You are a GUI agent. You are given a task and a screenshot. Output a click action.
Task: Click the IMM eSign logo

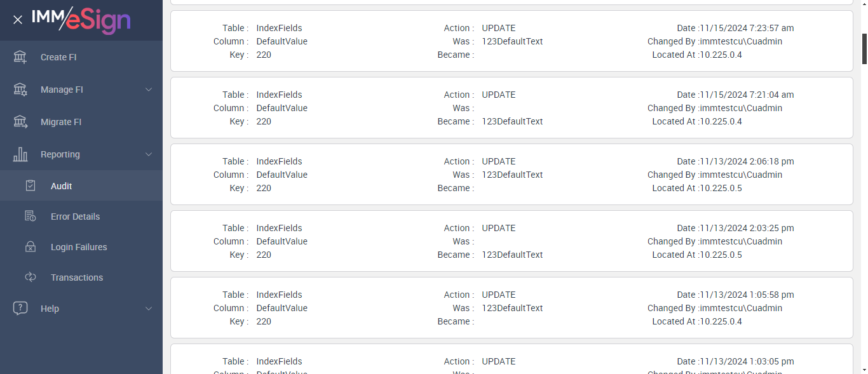pos(81,20)
